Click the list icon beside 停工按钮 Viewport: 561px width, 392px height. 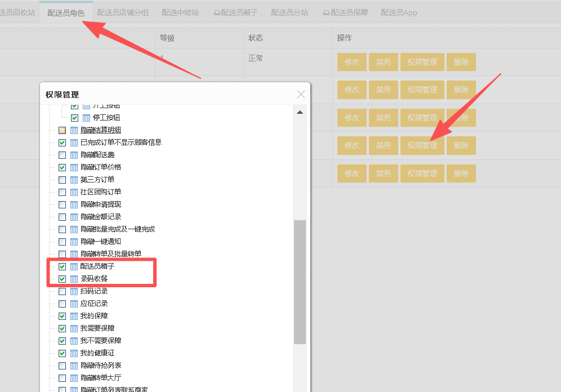point(86,118)
